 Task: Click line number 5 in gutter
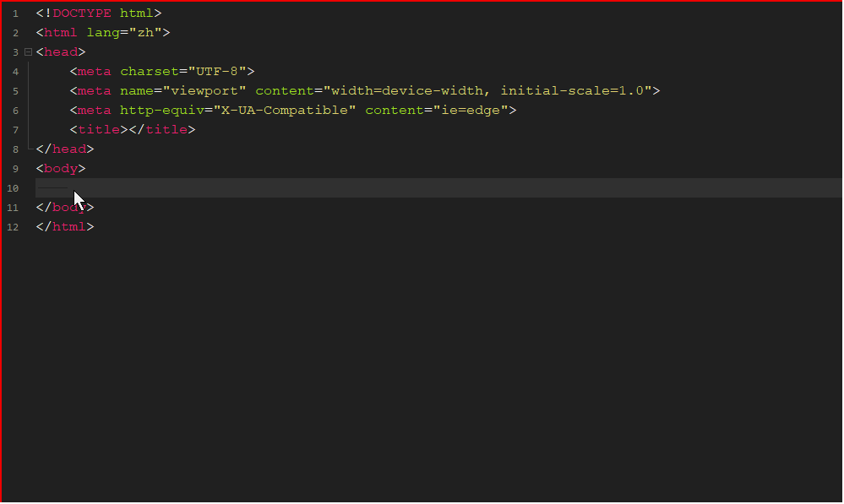(15, 91)
